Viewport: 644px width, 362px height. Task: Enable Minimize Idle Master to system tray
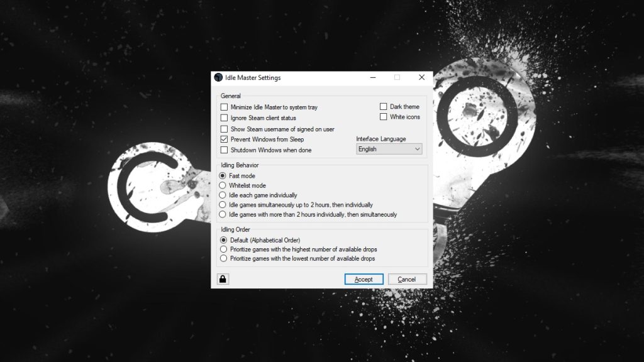(224, 107)
